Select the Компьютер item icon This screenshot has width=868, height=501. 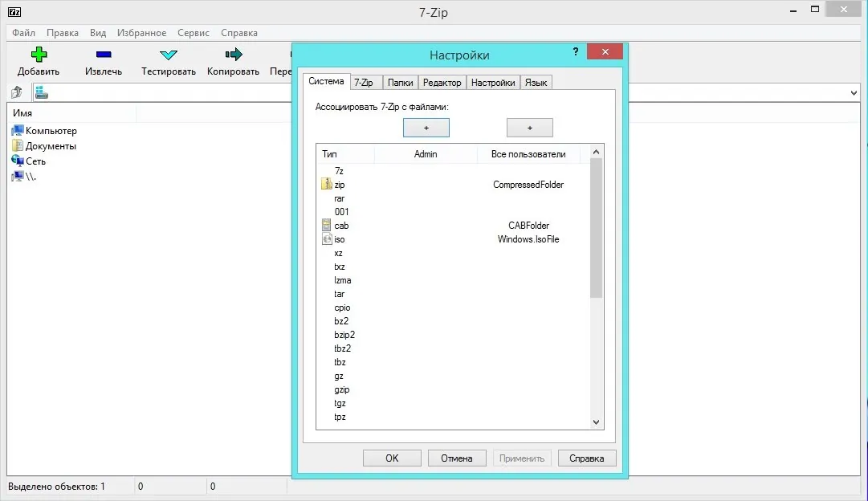(x=18, y=131)
